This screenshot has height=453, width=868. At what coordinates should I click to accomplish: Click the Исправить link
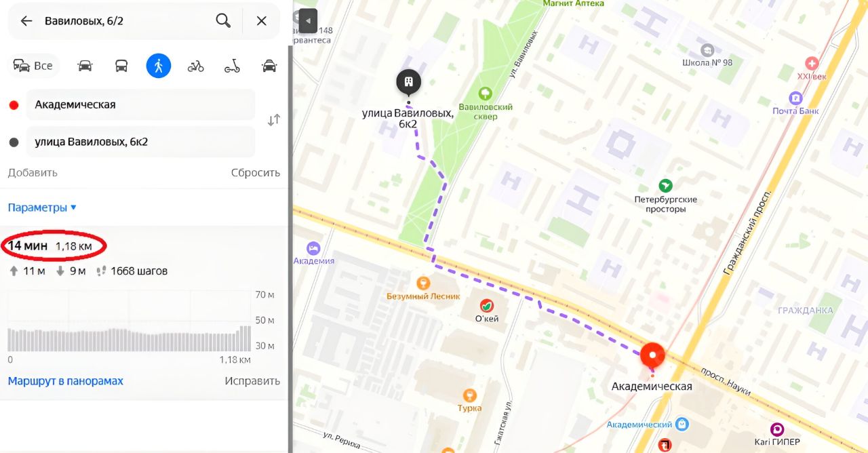[x=252, y=381]
